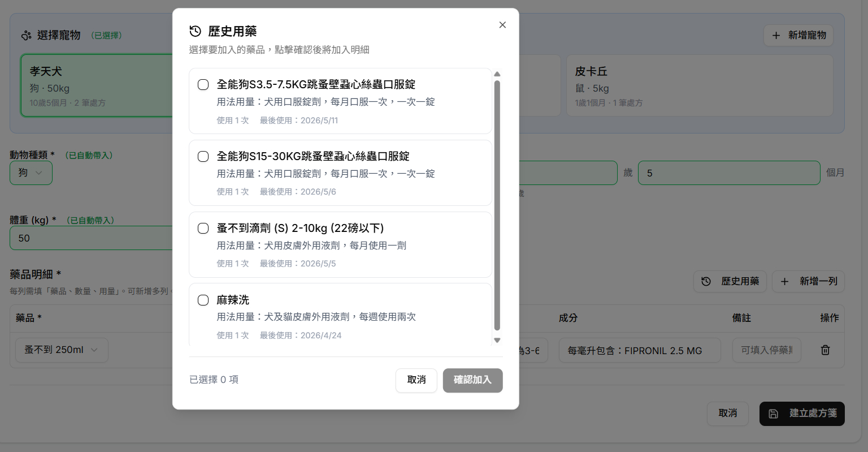Click the 體重 input showing 50

point(91,238)
